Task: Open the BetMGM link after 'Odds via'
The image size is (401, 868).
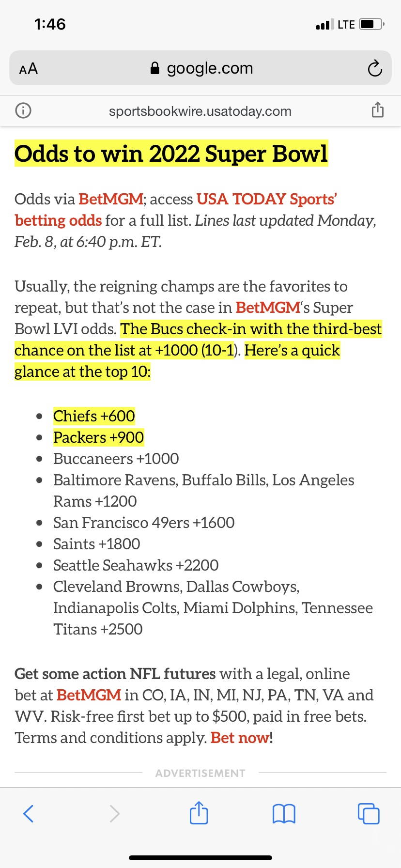Action: tap(111, 199)
